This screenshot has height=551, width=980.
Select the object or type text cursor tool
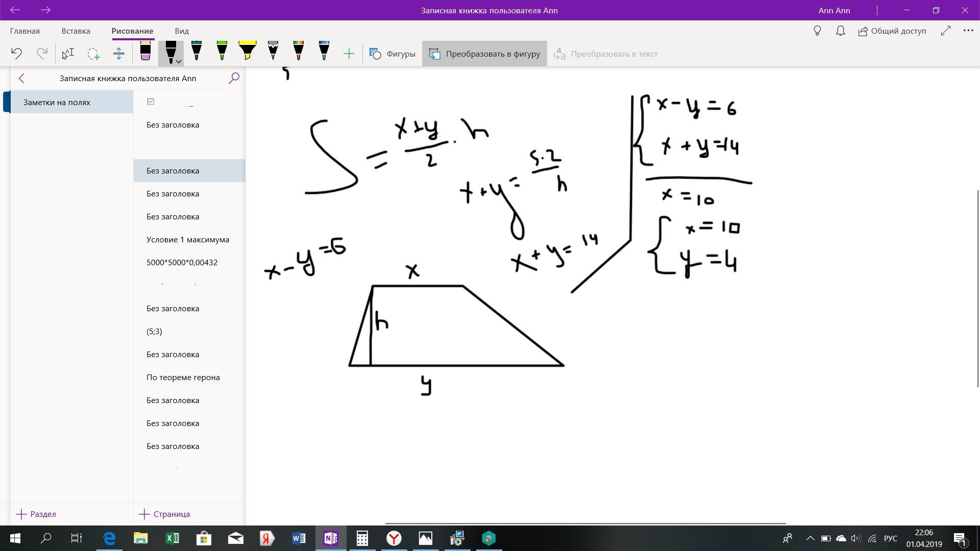[68, 54]
